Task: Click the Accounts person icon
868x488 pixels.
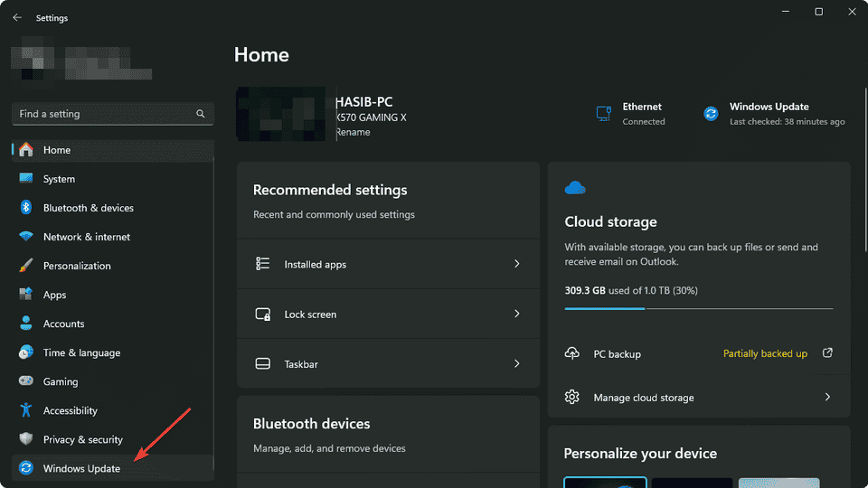Action: tap(26, 324)
